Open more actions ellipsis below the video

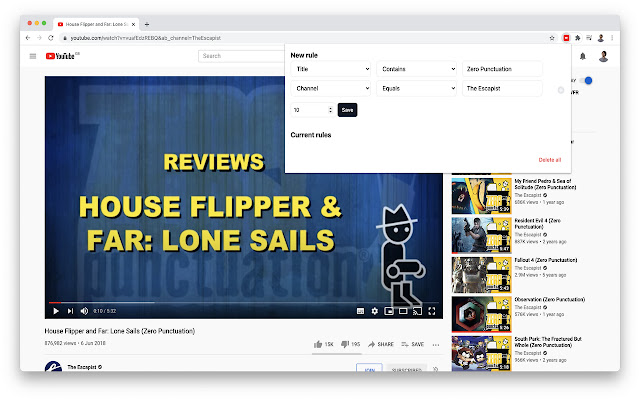[436, 344]
